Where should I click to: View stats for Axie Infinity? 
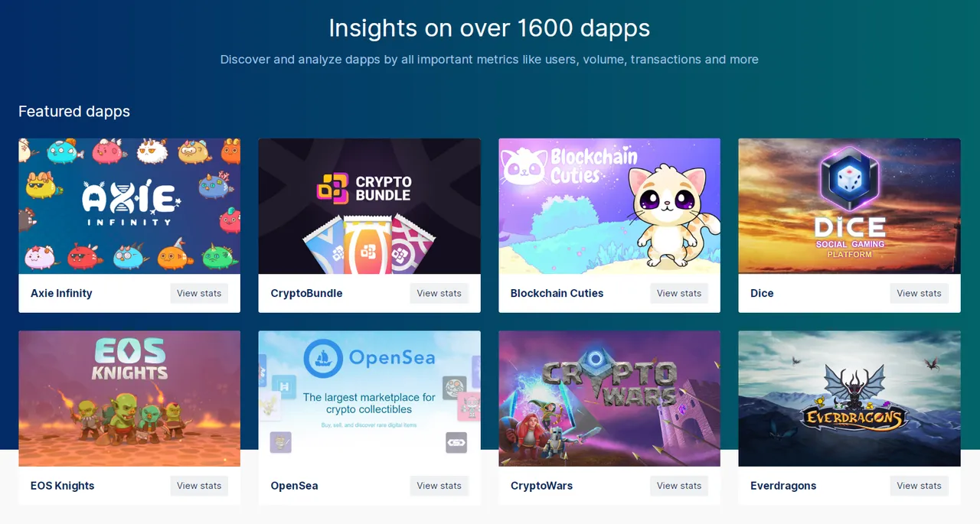point(199,293)
